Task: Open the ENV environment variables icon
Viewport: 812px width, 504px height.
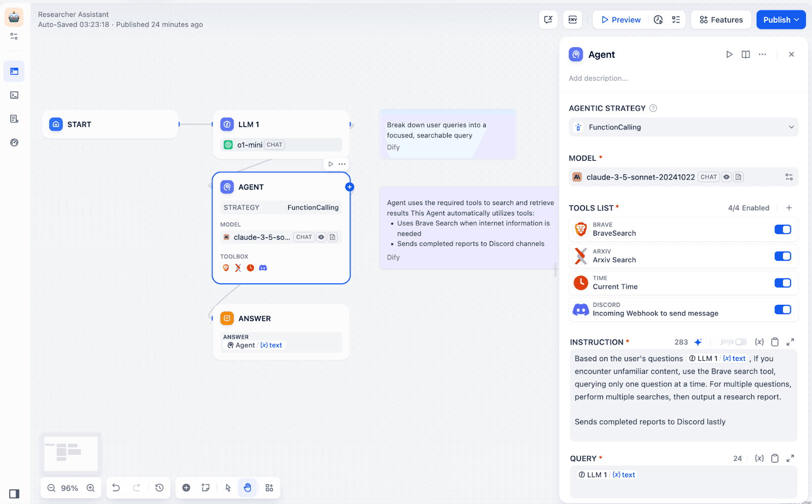Action: pyautogui.click(x=572, y=20)
